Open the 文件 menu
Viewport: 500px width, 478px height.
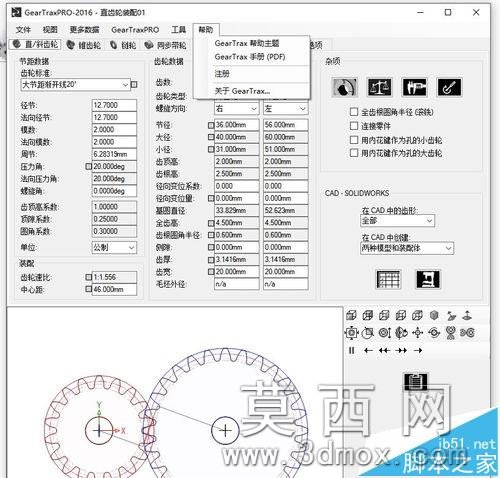click(x=23, y=30)
